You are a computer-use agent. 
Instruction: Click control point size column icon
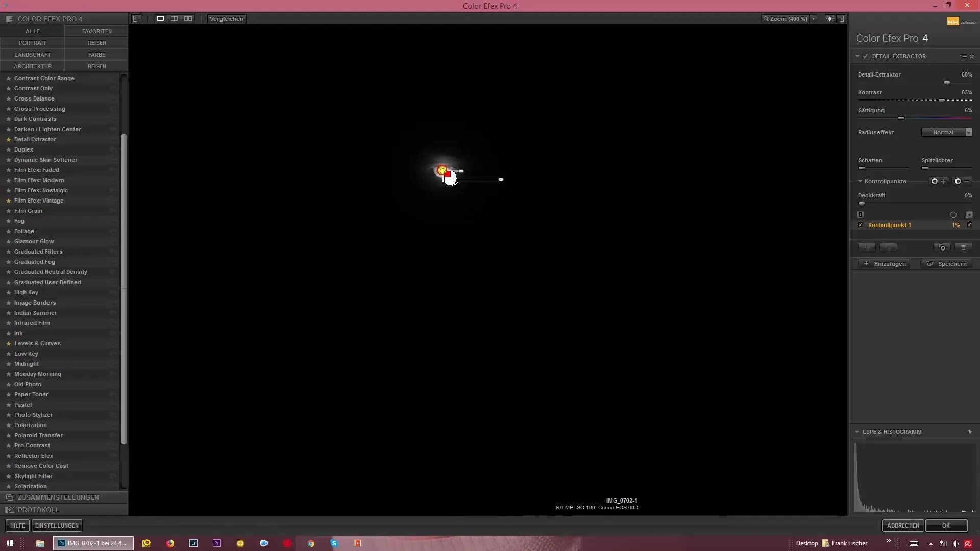tap(953, 215)
